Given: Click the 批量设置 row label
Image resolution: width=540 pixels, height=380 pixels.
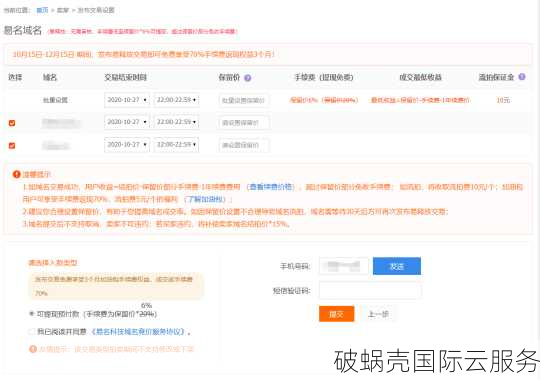Looking at the screenshot, I should click(55, 100).
